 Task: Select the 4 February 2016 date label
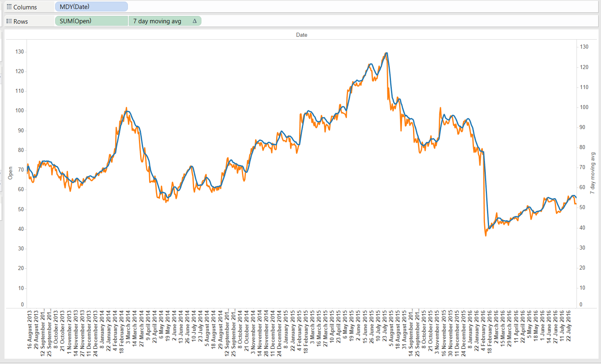[483, 331]
